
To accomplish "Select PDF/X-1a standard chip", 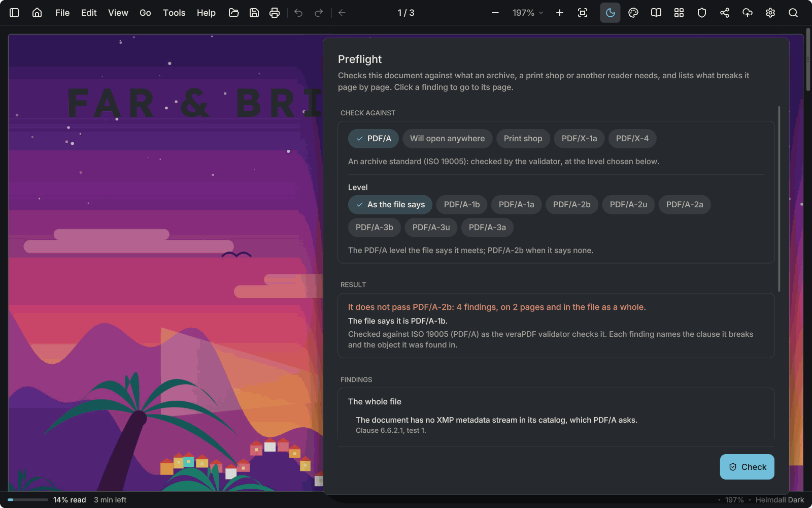I will [x=579, y=139].
